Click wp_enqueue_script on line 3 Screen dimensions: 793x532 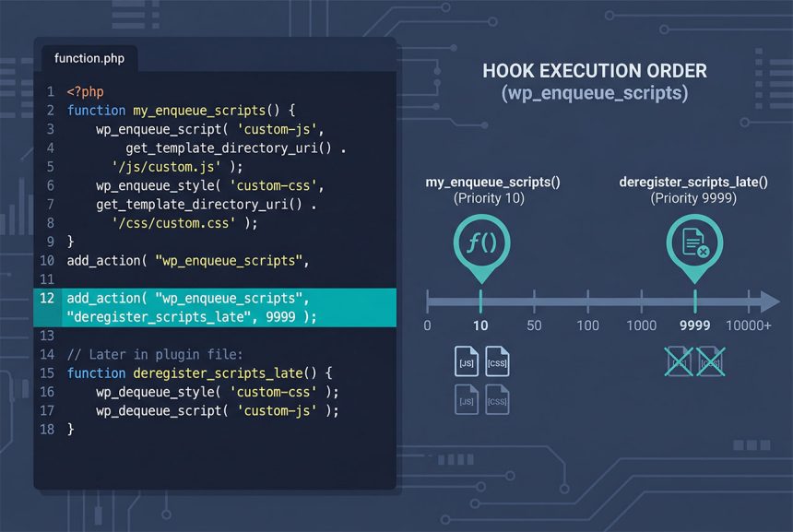click(x=159, y=129)
